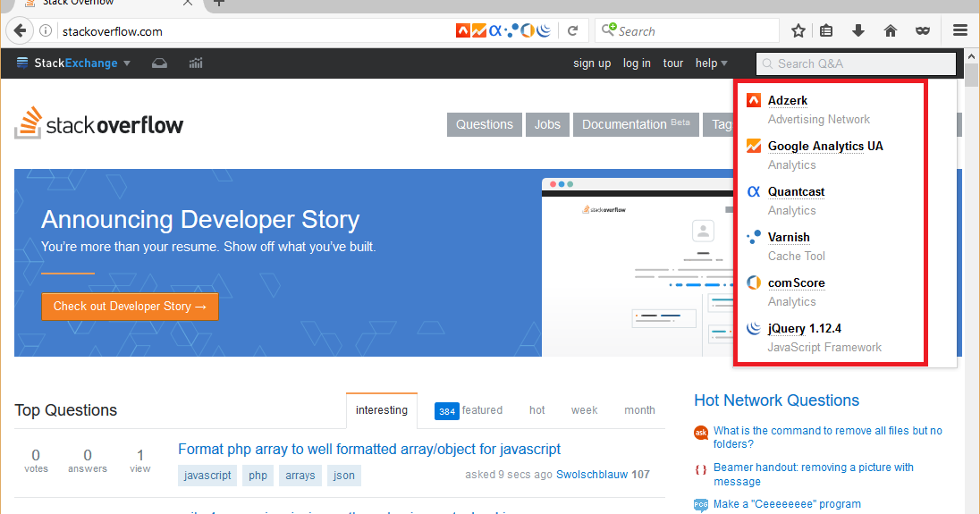The image size is (980, 514).
Task: Click the page vertical scrollbar up arrow
Action: tap(971, 56)
